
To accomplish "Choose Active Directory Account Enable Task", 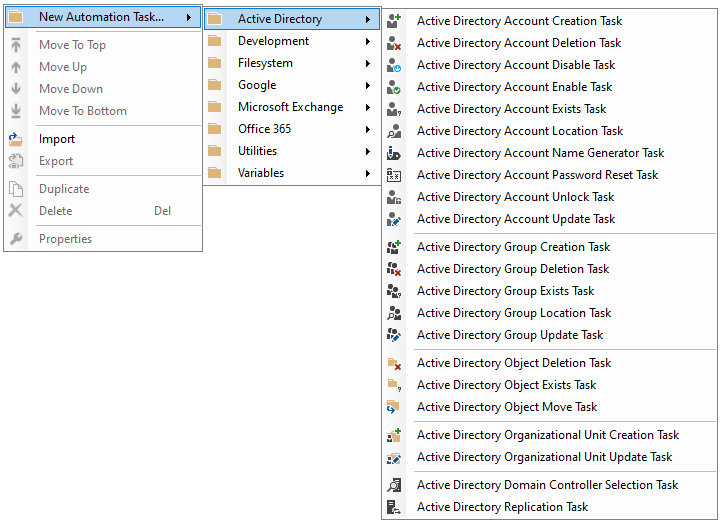I will click(514, 87).
